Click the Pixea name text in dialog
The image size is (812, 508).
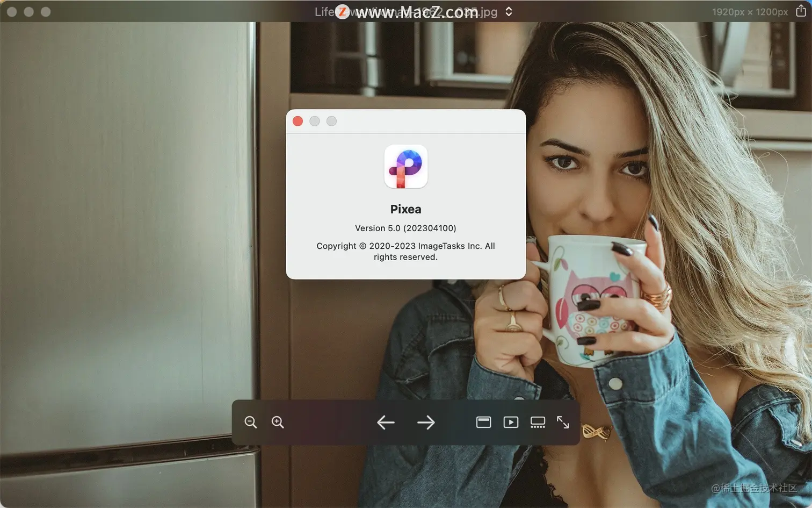[x=405, y=209]
